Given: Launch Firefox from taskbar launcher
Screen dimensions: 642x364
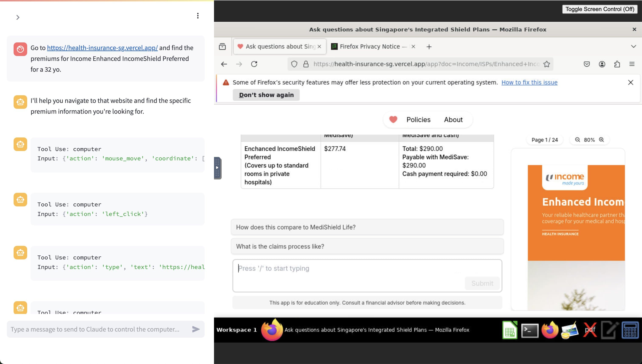Looking at the screenshot, I should pos(550,330).
